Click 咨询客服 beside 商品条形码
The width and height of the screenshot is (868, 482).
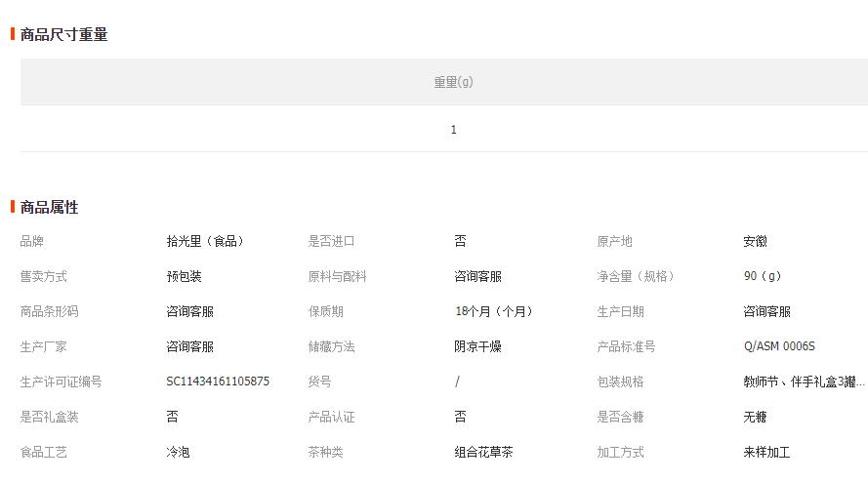point(189,311)
